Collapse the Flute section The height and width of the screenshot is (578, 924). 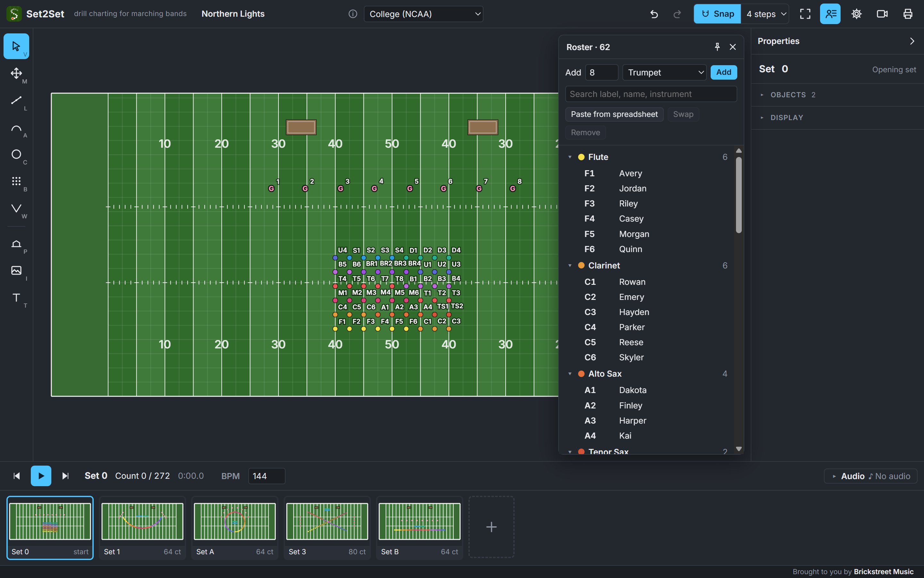[570, 157]
